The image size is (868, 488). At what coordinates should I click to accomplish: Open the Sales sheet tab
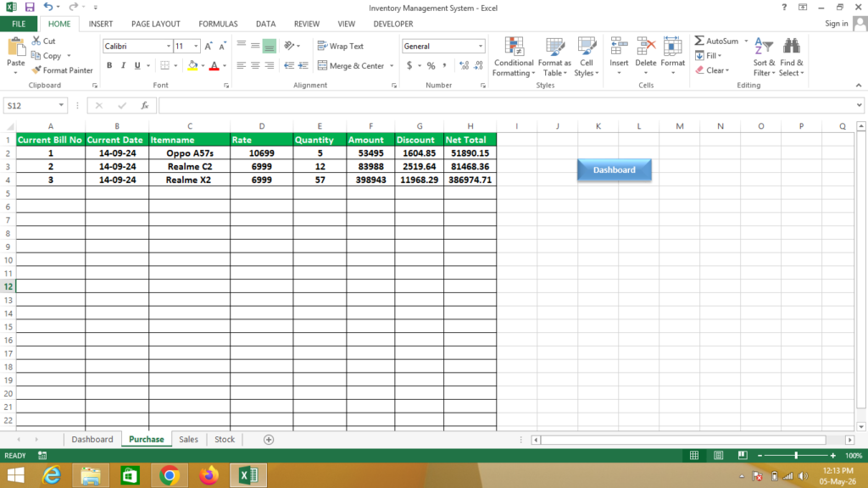coord(188,440)
